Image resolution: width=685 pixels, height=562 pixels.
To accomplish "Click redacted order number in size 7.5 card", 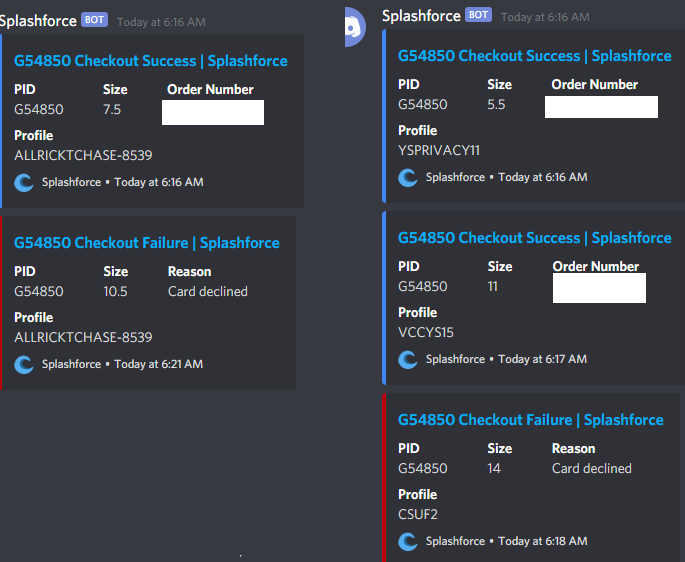I will click(213, 113).
